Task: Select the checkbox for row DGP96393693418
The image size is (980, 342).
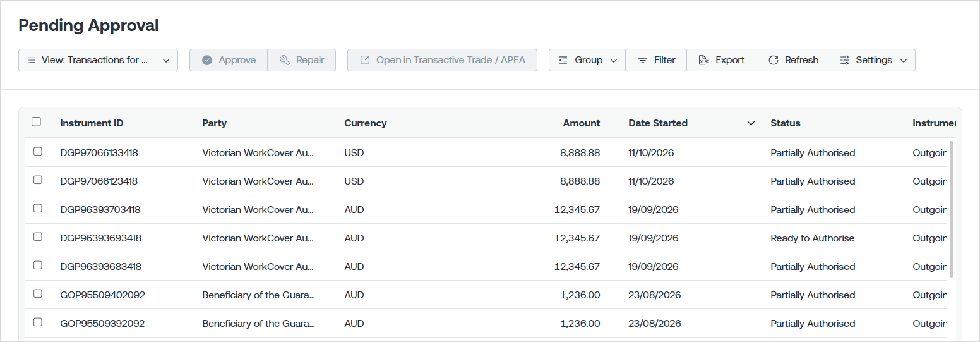Action: coord(38,237)
